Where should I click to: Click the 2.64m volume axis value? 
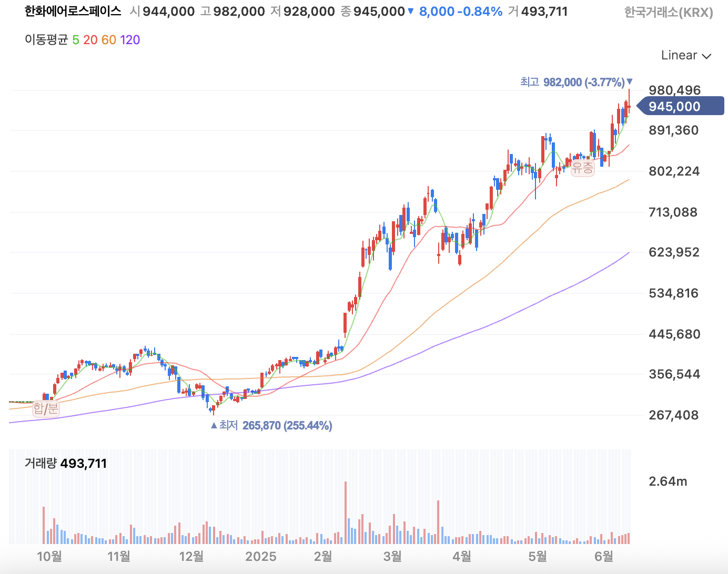click(668, 481)
